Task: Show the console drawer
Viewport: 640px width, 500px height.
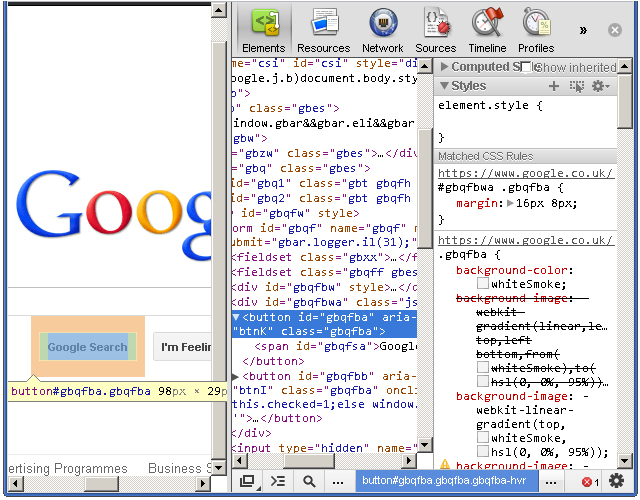Action: click(278, 482)
